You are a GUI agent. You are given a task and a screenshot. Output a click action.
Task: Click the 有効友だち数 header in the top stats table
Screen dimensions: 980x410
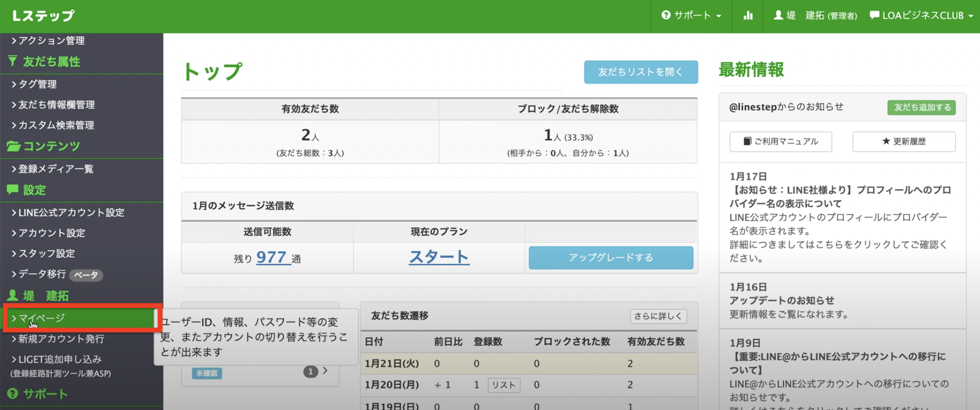(x=310, y=109)
